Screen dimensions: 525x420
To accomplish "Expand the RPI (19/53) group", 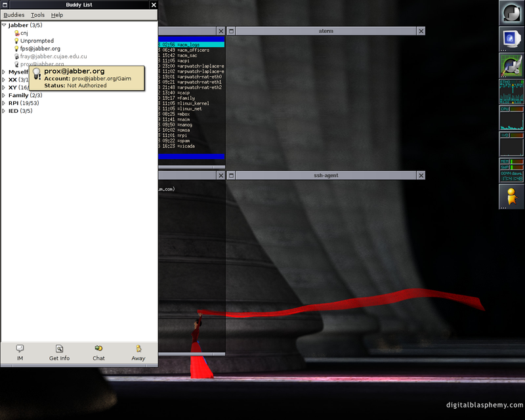I will [x=4, y=103].
